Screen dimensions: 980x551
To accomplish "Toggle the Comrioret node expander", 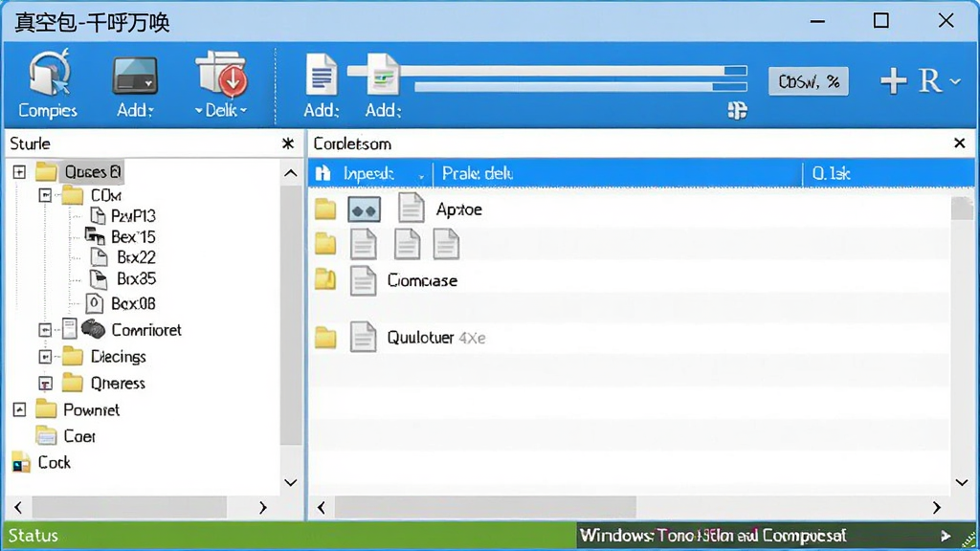I will (45, 330).
